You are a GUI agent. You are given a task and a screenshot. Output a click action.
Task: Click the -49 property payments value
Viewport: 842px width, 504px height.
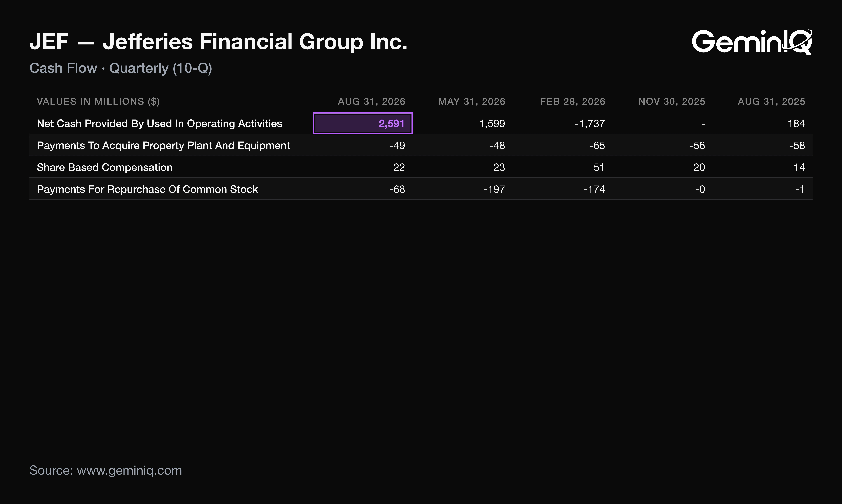[397, 145]
